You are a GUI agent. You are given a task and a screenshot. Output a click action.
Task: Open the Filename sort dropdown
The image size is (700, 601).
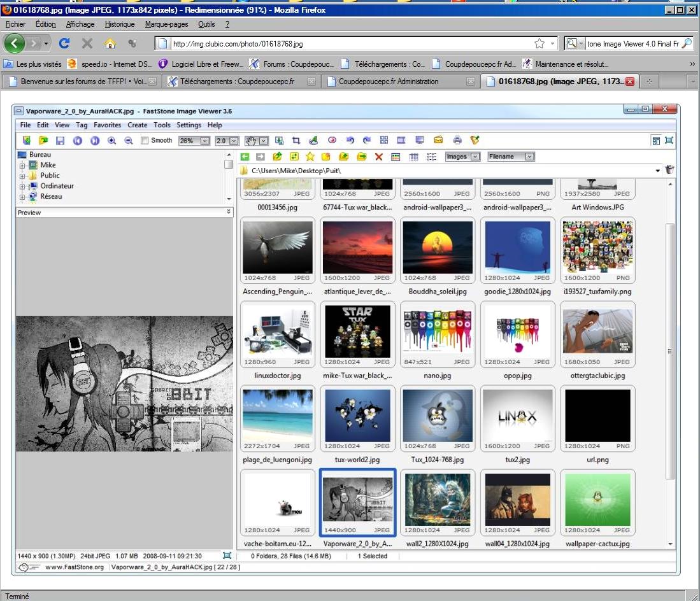click(529, 157)
